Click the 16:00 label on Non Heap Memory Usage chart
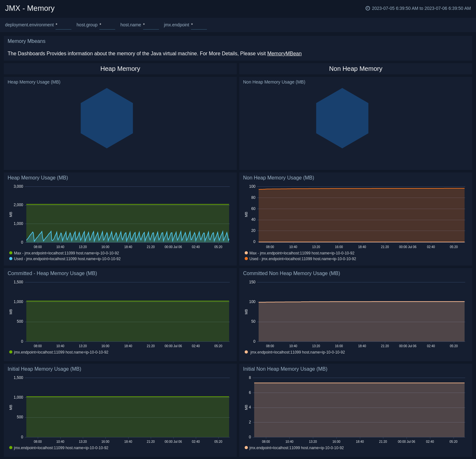Screen dimensions: 476x459 pos(339,247)
